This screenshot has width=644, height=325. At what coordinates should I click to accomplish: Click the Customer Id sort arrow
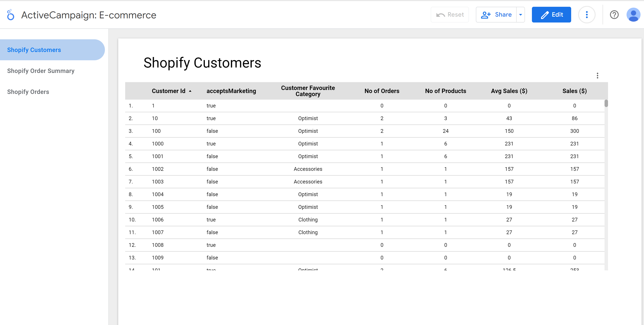(190, 91)
